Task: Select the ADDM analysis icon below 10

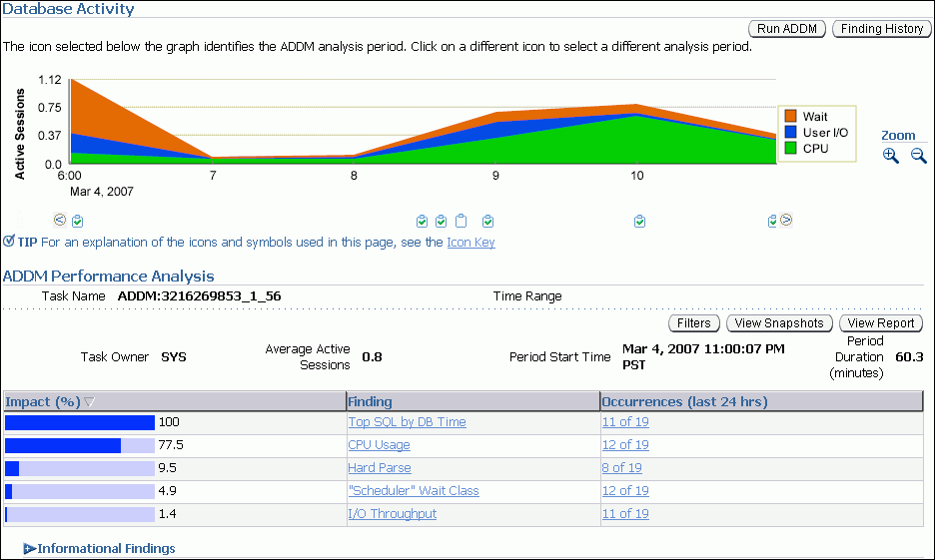Action: click(639, 221)
